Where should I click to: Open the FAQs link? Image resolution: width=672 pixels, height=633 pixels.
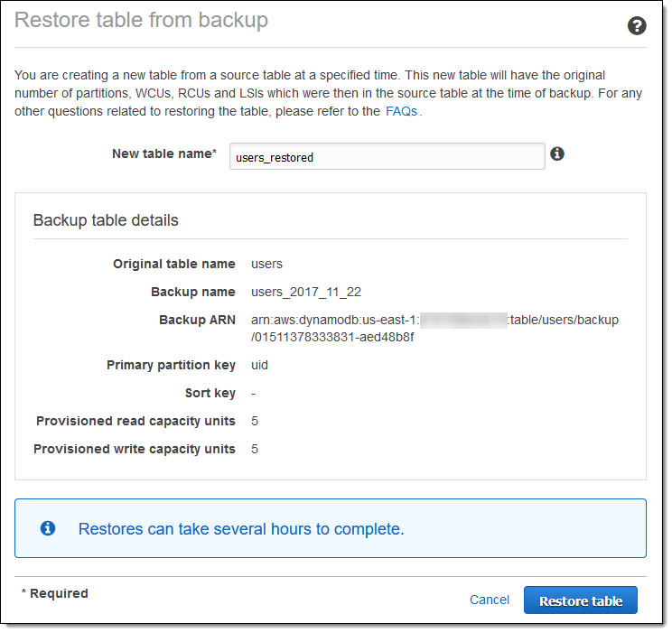(401, 112)
